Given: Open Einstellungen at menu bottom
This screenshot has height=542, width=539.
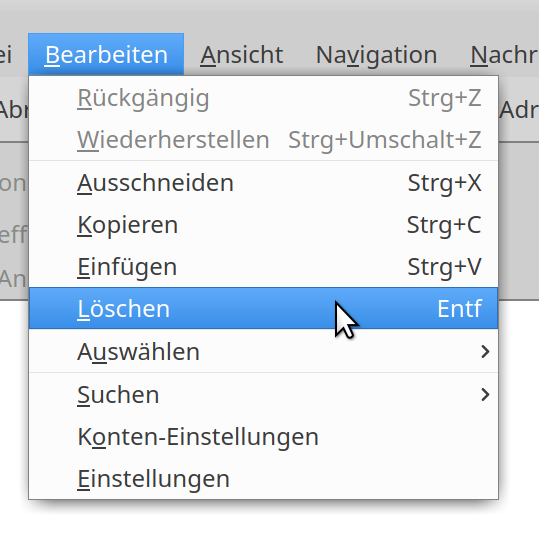Looking at the screenshot, I should click(x=263, y=479).
